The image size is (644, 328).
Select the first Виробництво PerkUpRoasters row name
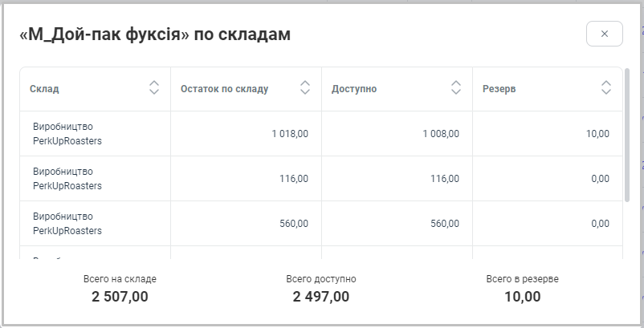[x=67, y=134]
